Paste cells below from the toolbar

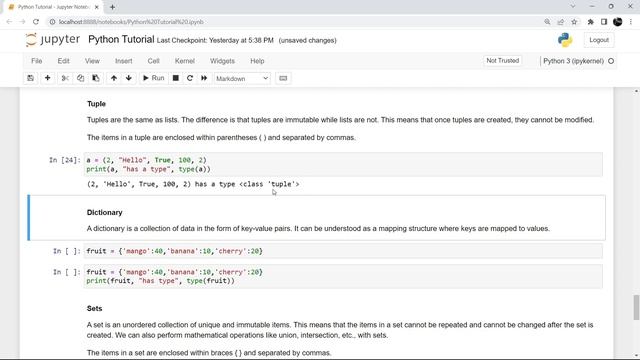(x=96, y=78)
